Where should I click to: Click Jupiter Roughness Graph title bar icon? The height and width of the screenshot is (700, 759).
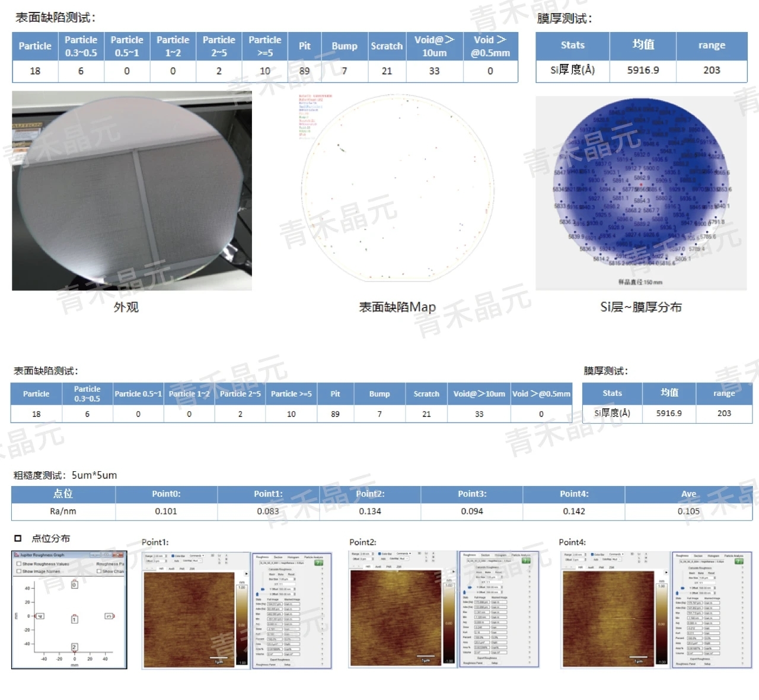(17, 555)
